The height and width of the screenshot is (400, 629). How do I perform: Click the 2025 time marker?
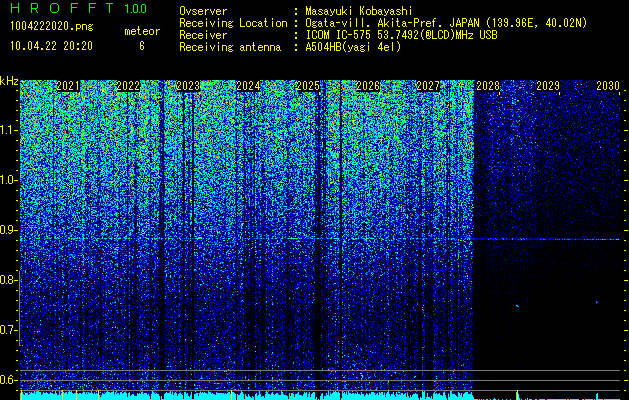(x=308, y=86)
